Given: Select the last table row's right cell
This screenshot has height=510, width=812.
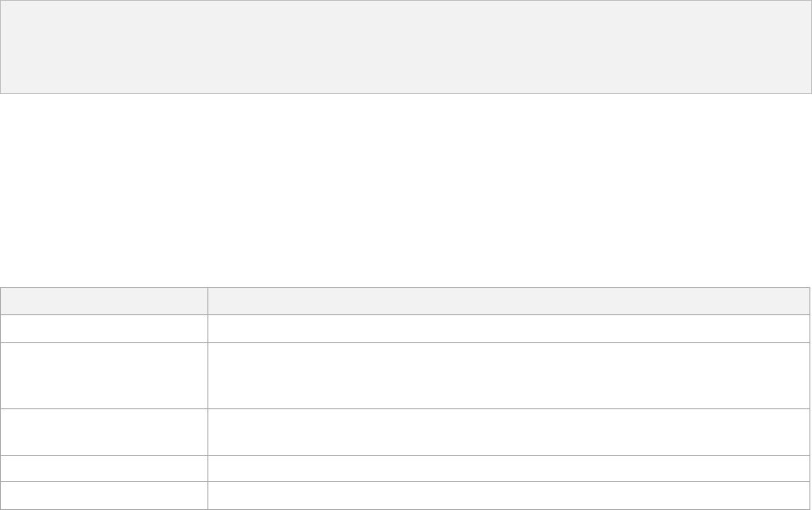Looking at the screenshot, I should (x=509, y=496).
